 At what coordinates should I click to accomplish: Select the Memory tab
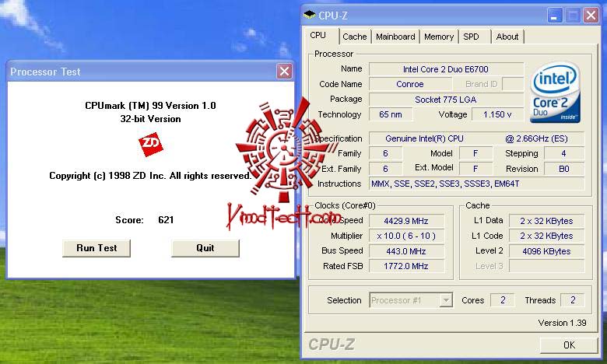(439, 37)
